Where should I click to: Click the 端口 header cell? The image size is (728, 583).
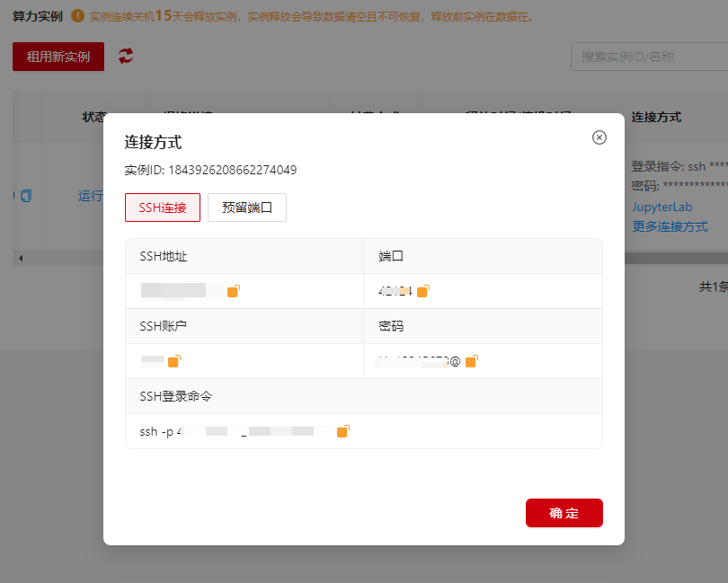point(483,256)
